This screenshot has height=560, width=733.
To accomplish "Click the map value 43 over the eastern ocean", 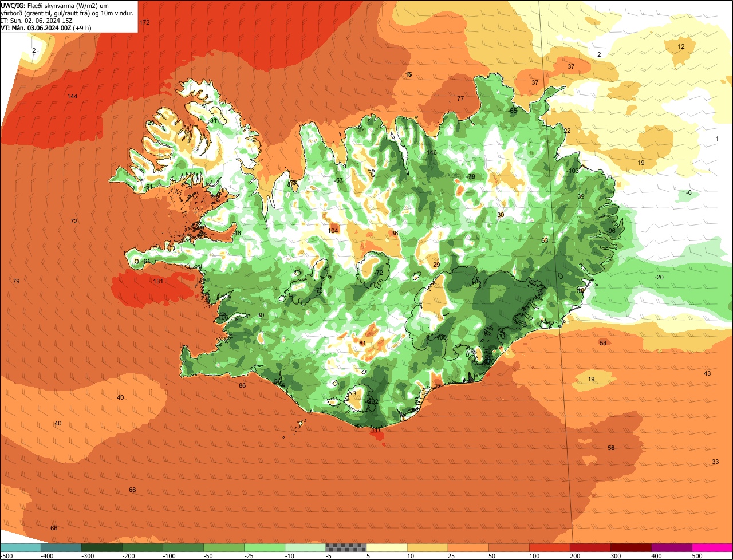I will pyautogui.click(x=707, y=373).
